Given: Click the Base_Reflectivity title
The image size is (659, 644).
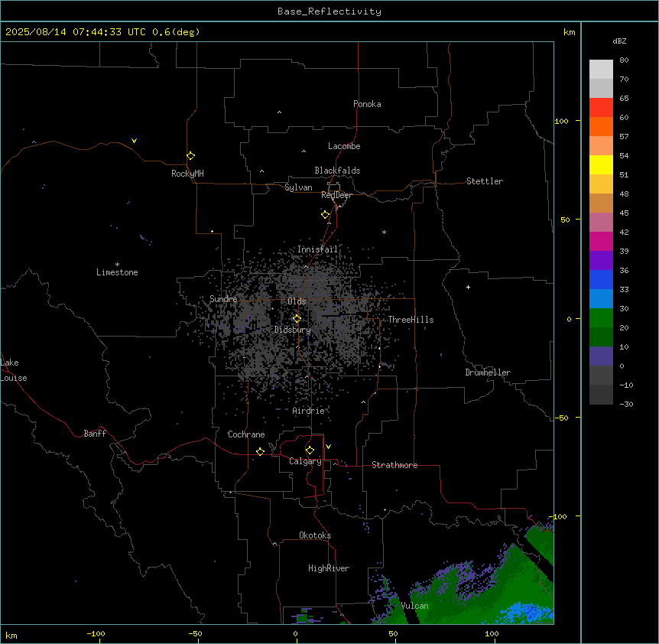Looking at the screenshot, I should coord(329,11).
